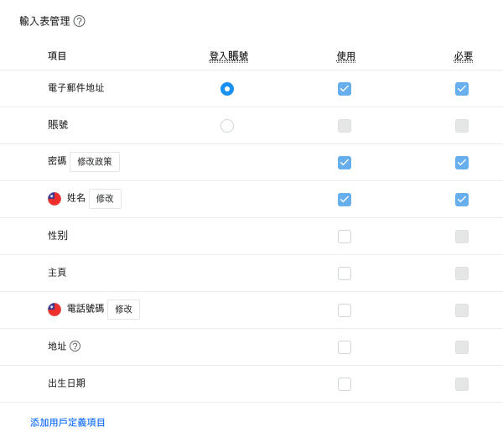Enable 使用 checkbox for 主頁

345,273
